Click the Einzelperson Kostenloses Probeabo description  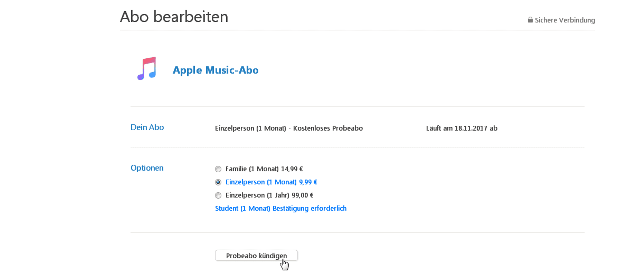point(289,128)
